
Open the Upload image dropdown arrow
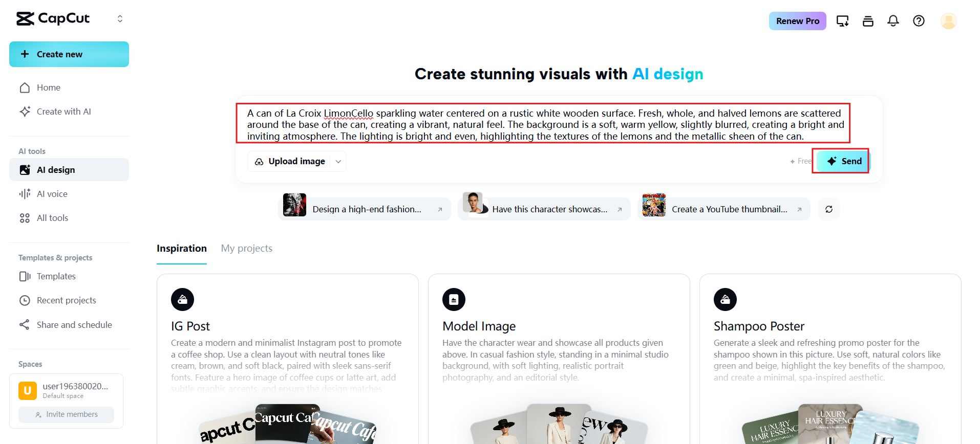(x=338, y=162)
